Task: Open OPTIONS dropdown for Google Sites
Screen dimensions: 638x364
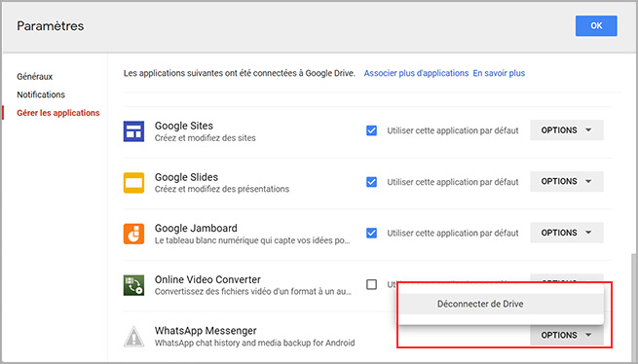Action: click(566, 130)
